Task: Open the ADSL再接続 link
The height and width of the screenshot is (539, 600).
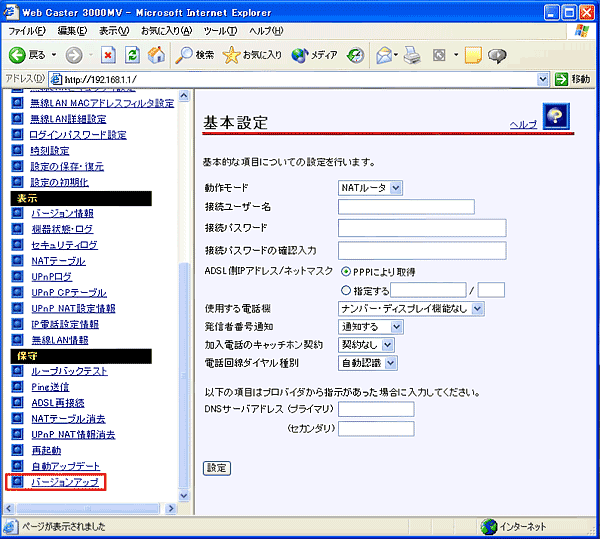Action: [x=58, y=403]
